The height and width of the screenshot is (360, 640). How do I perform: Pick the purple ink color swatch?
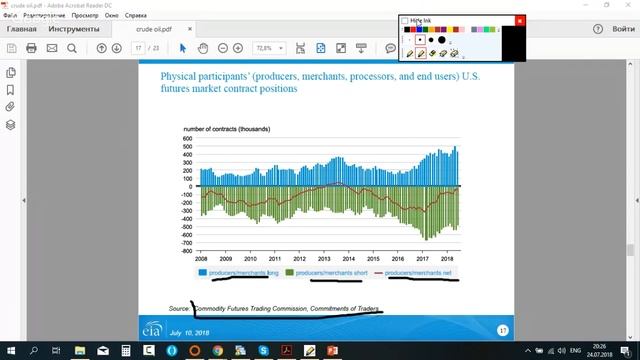[x=443, y=29]
